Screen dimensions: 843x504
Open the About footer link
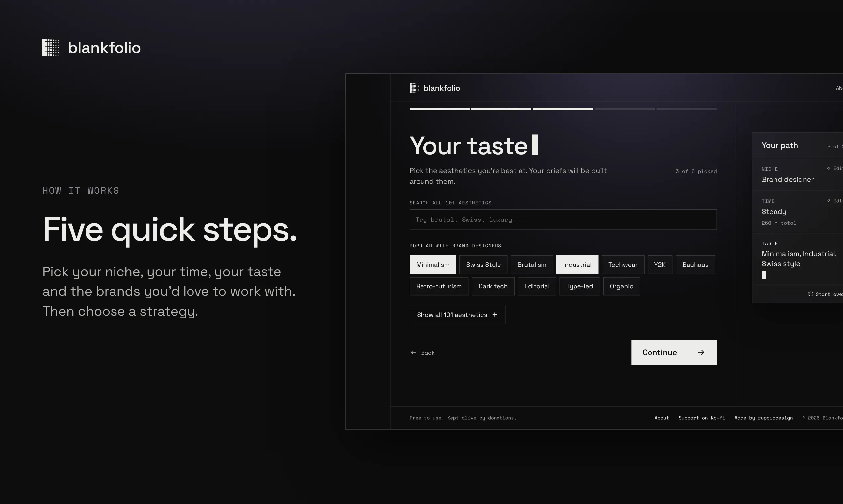[661, 418]
